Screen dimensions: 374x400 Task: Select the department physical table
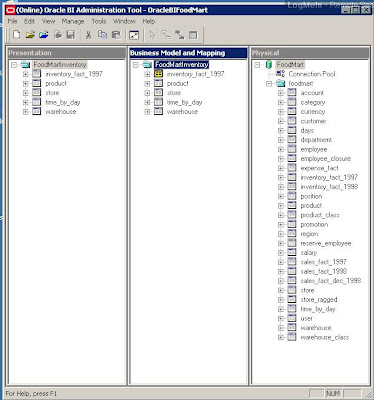pyautogui.click(x=316, y=140)
